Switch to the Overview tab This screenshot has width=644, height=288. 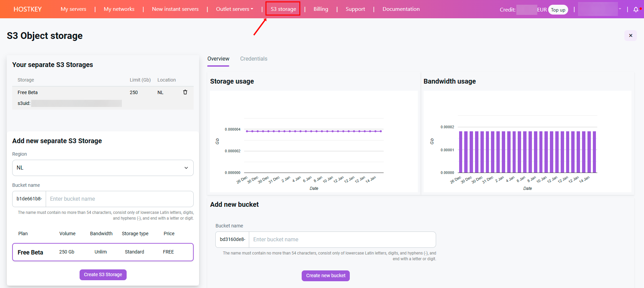(218, 59)
